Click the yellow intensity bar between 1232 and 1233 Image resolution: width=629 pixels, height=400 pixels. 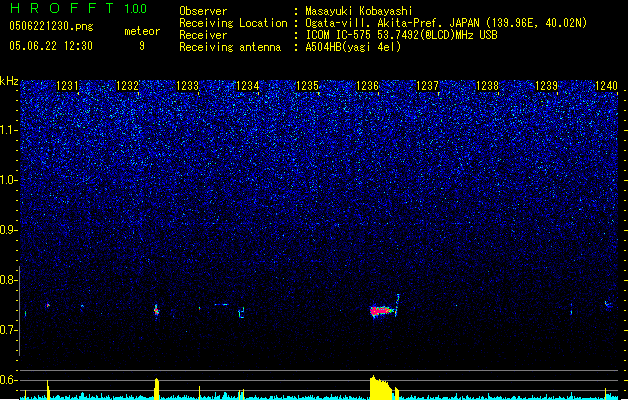[156, 389]
